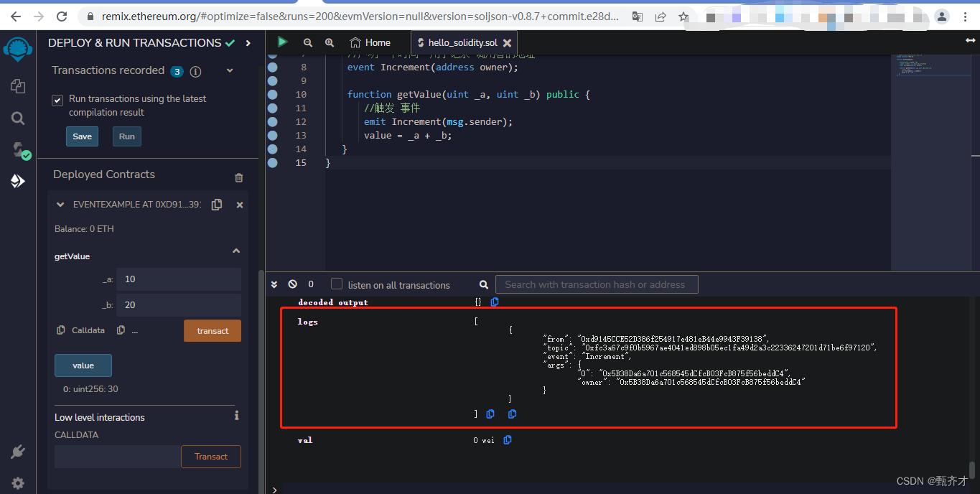This screenshot has width=980, height=494.
Task: Copy the decoded output value icon
Action: [495, 302]
